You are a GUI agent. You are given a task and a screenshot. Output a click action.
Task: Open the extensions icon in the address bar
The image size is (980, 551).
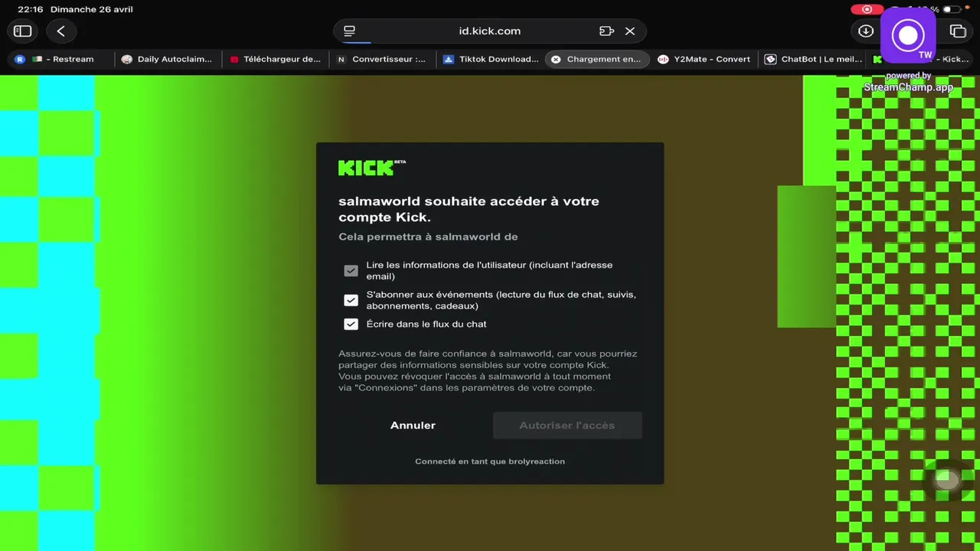click(606, 31)
